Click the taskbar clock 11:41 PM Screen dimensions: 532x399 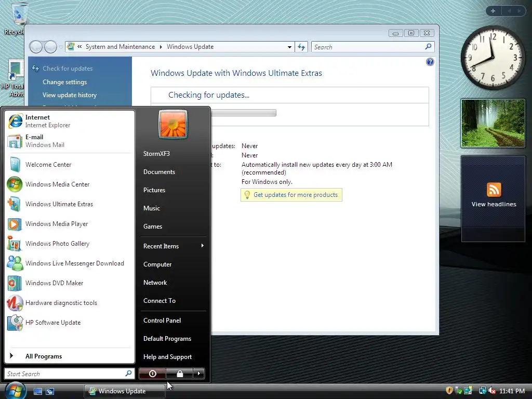[x=512, y=391]
